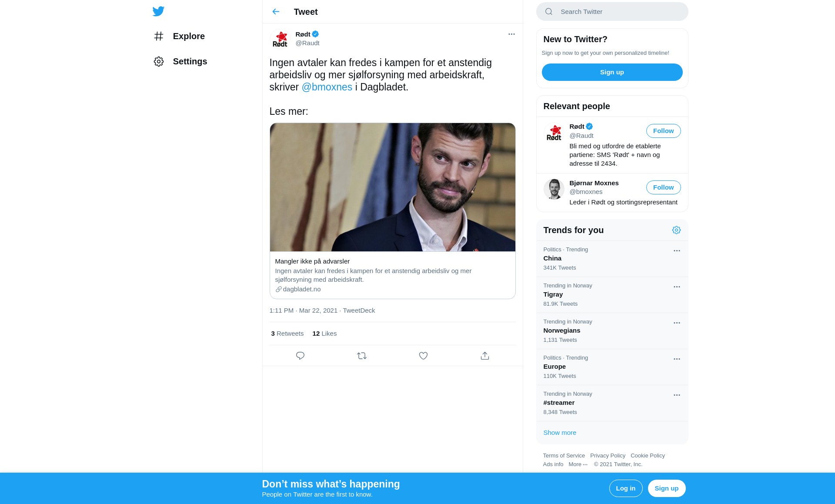Click the Explore hashtag icon
Screen dimensions: 835x504
point(159,36)
